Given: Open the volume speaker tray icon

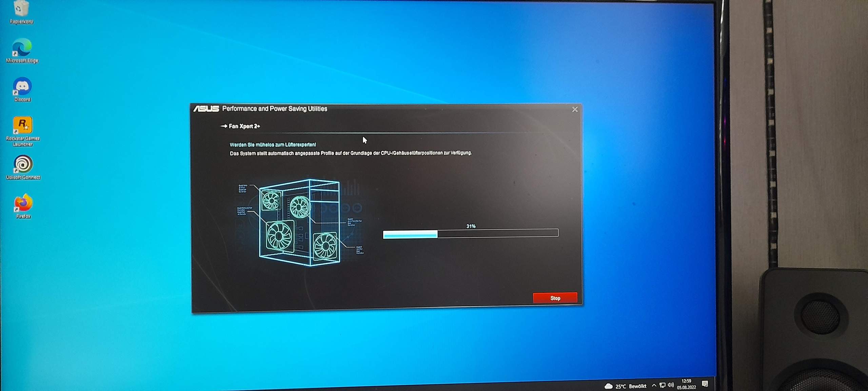Looking at the screenshot, I should pyautogui.click(x=671, y=385).
